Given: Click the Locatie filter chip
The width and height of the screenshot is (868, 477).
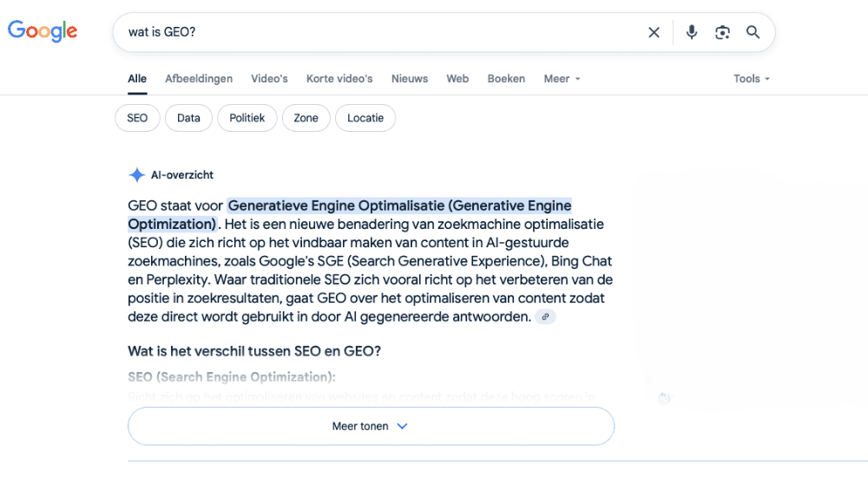Looking at the screenshot, I should coord(365,118).
